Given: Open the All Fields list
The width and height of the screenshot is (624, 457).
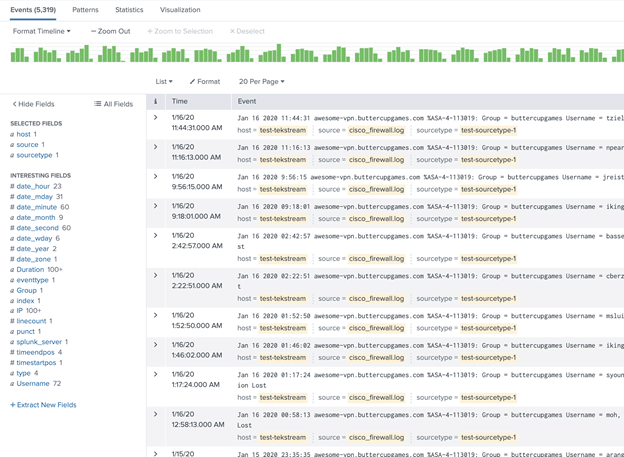Looking at the screenshot, I should click(x=113, y=104).
